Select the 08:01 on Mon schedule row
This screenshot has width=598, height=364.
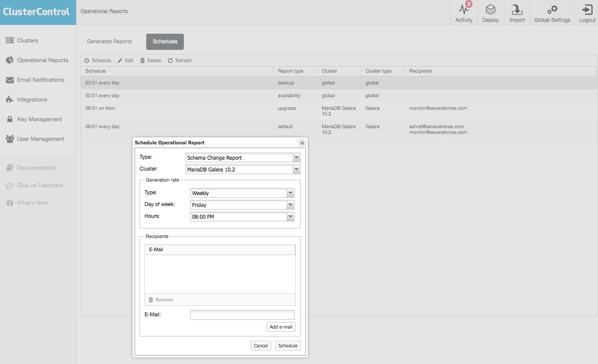point(339,111)
